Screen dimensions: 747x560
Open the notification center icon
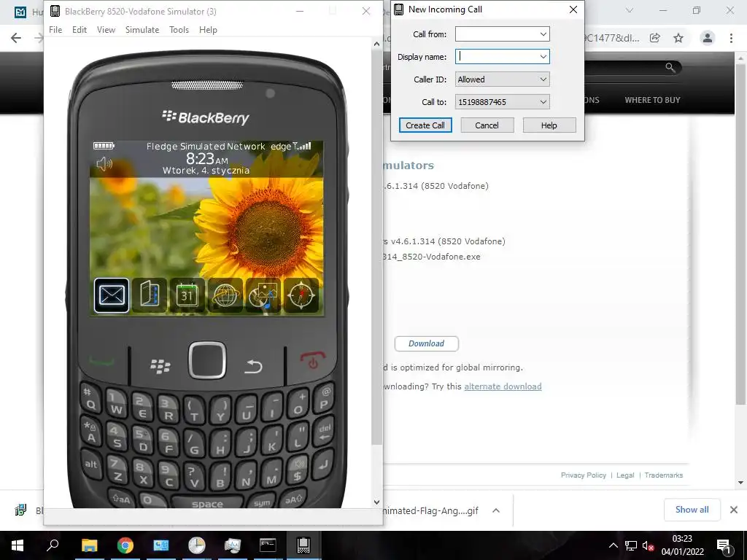(x=723, y=545)
